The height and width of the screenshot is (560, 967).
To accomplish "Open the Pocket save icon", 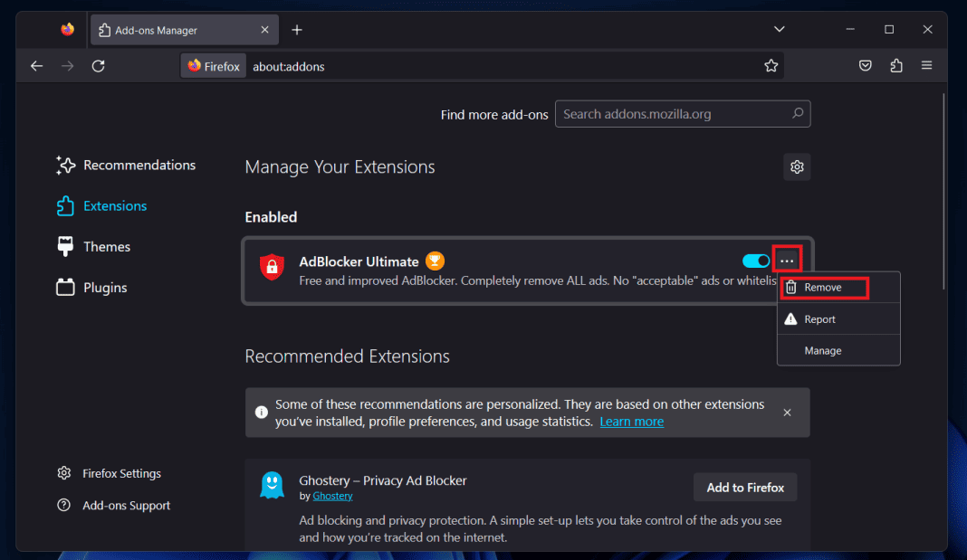I will point(866,66).
